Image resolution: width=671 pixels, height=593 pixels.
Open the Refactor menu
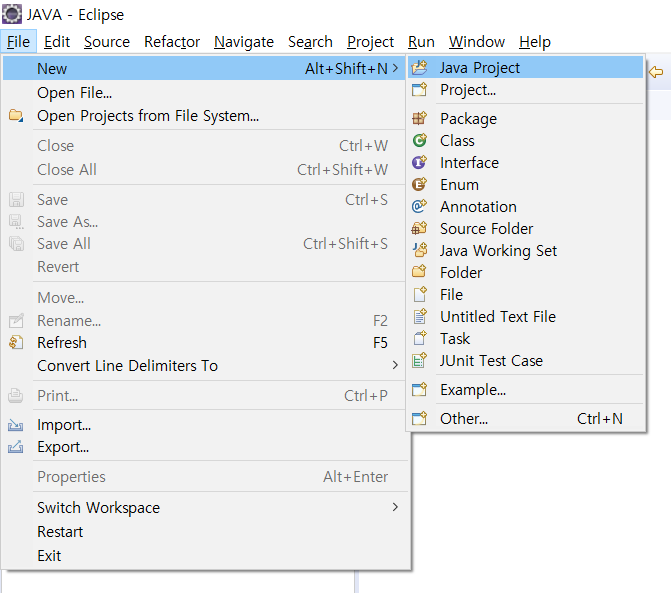[x=172, y=42]
